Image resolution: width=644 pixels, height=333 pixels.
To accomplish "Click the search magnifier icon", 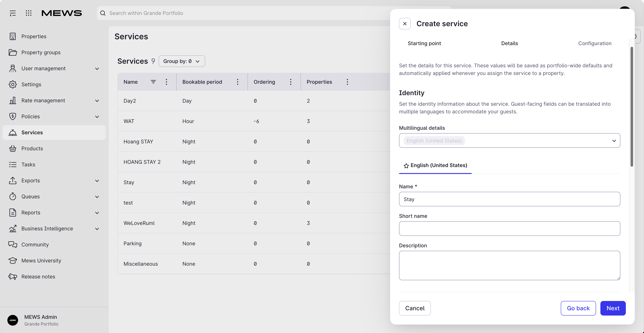I will click(103, 13).
